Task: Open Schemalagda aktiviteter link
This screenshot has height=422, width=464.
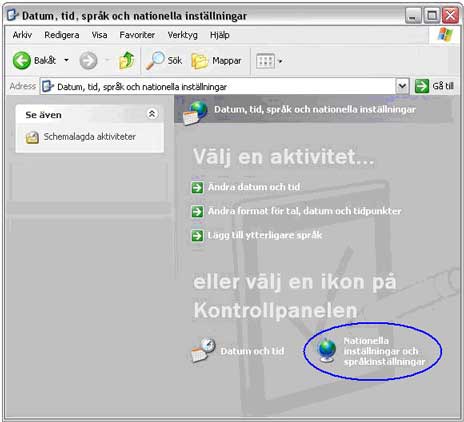Action: (x=90, y=137)
